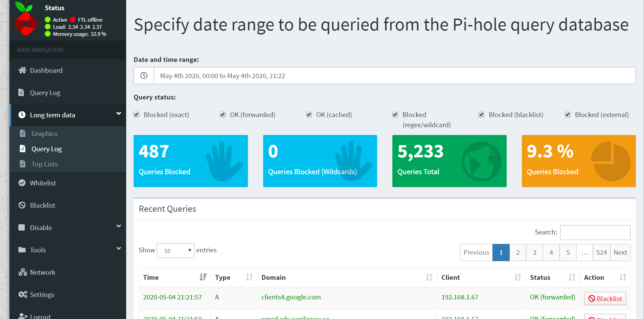The image size is (644, 319).
Task: Disable the OK (cached) query status
Action: [x=309, y=114]
